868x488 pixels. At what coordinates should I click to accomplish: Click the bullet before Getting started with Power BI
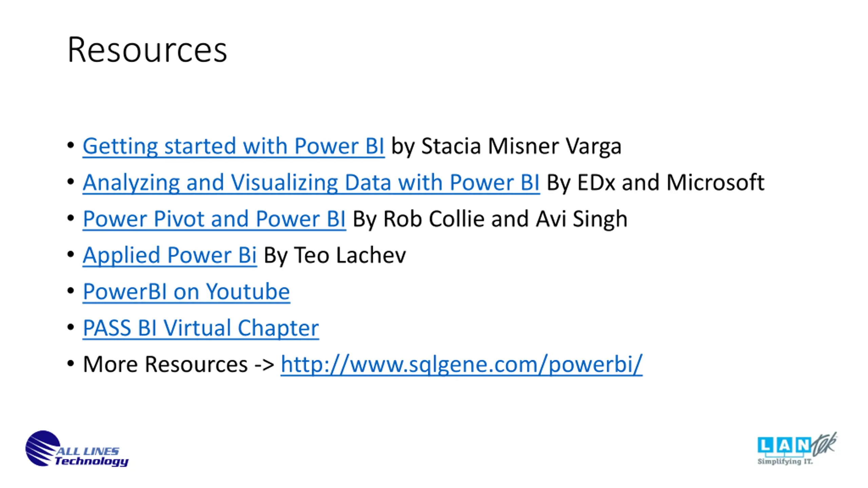[71, 145]
